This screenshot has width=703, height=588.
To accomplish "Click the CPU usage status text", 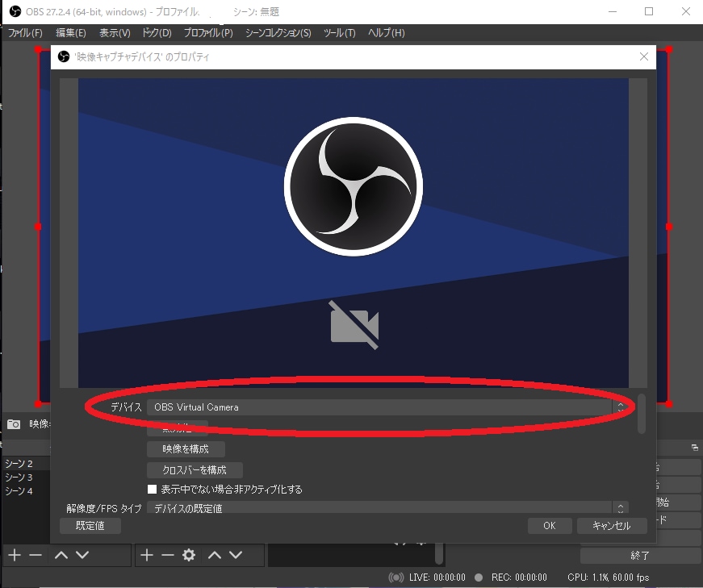I will click(x=608, y=578).
